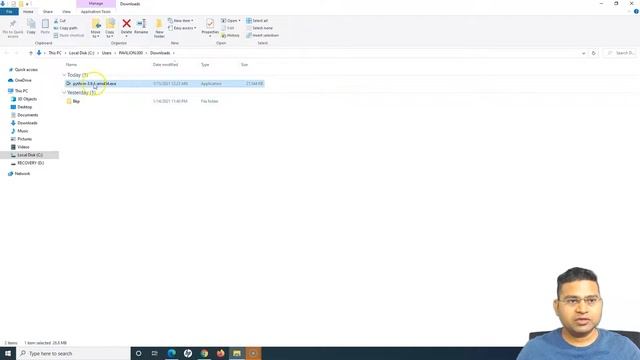Open 3D Objects in navigation pane

(27, 99)
